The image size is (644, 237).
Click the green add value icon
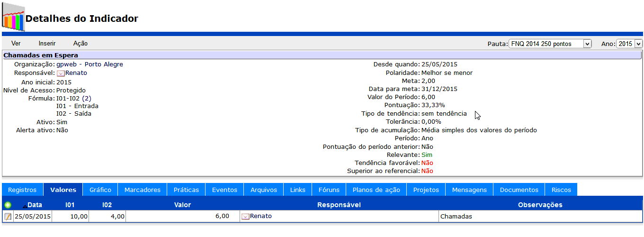click(x=8, y=205)
